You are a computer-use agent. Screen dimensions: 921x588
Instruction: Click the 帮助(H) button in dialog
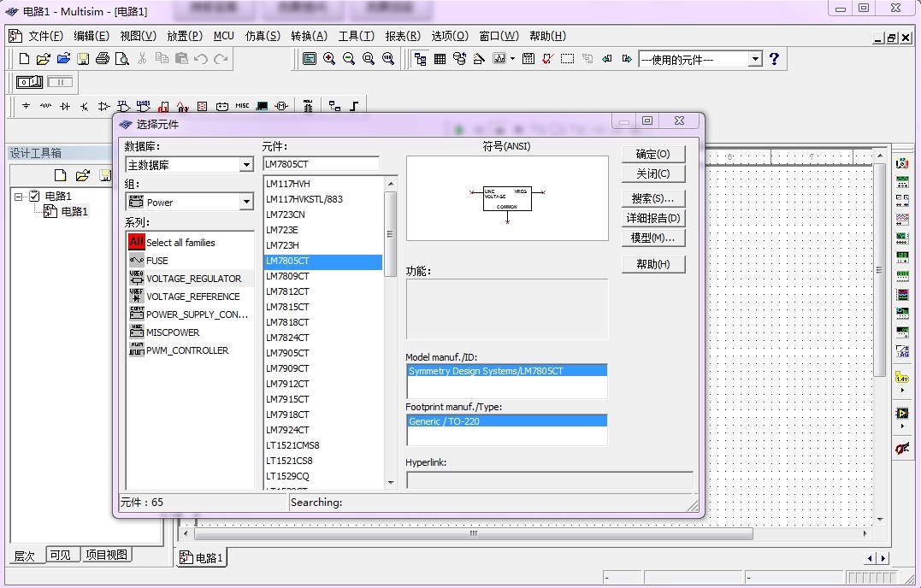[653, 265]
